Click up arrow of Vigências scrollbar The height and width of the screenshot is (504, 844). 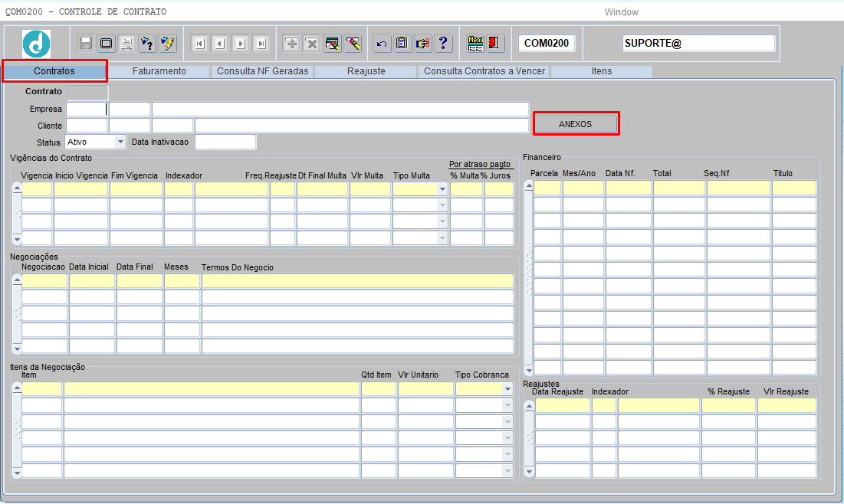[x=17, y=187]
